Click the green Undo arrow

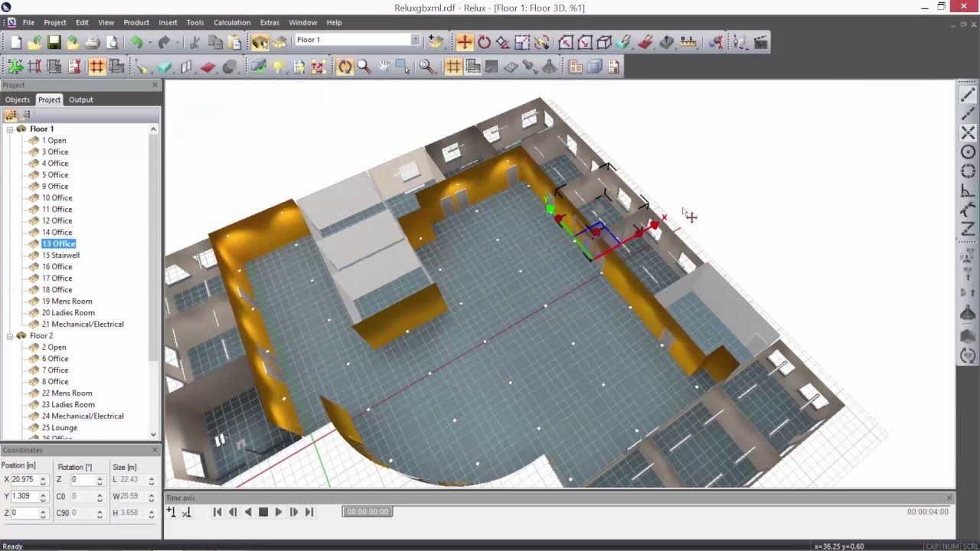(136, 42)
